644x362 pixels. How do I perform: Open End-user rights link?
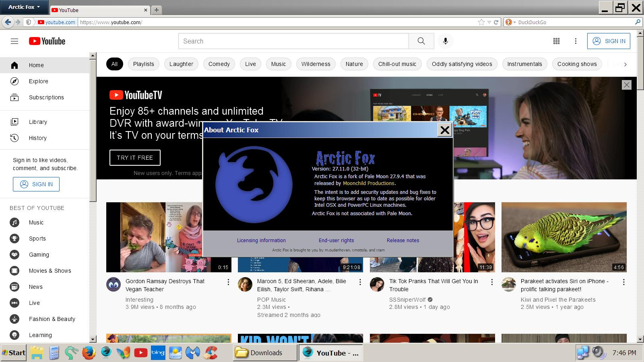(336, 240)
